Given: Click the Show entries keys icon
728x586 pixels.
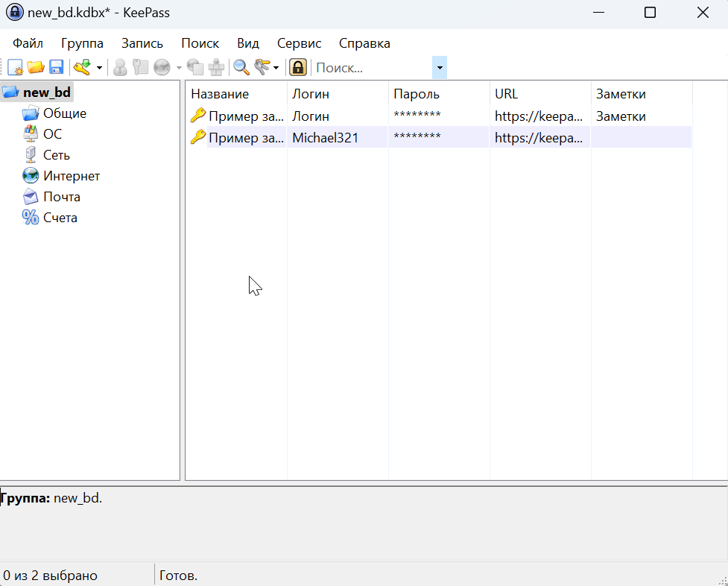Looking at the screenshot, I should [262, 67].
